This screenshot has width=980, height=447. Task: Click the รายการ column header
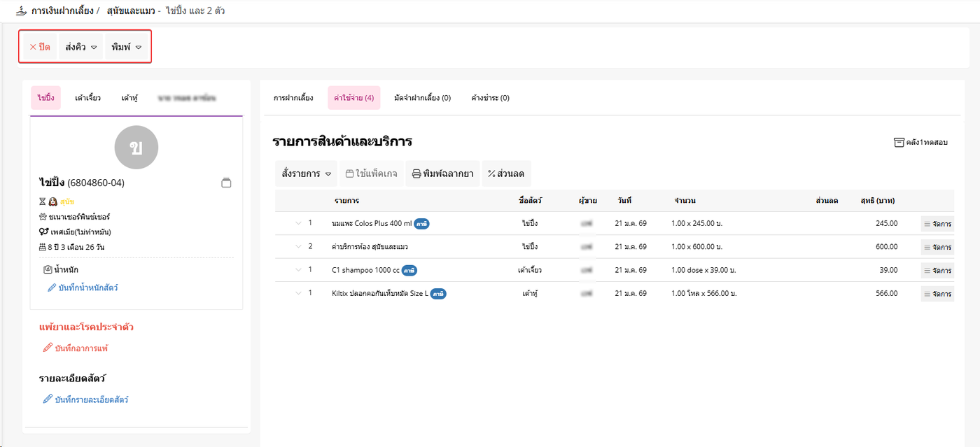pos(346,201)
